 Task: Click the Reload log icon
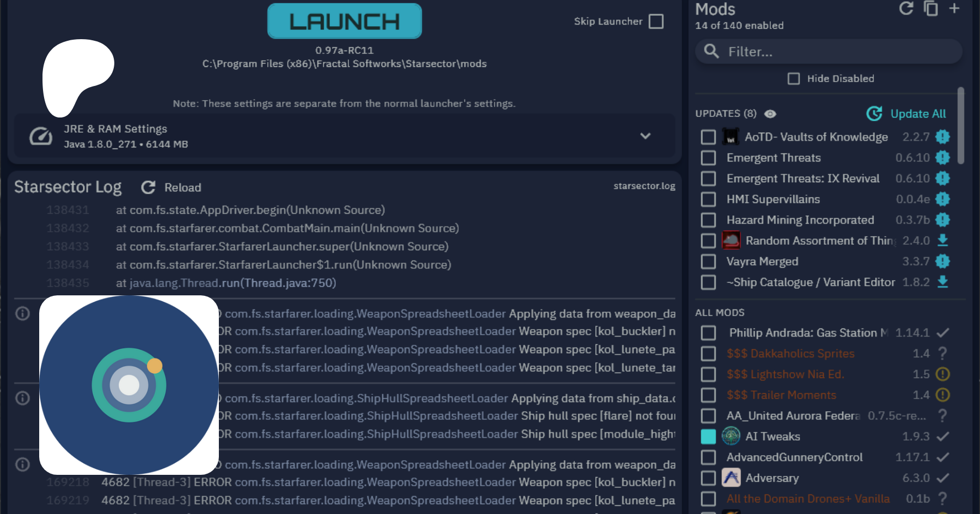point(148,188)
